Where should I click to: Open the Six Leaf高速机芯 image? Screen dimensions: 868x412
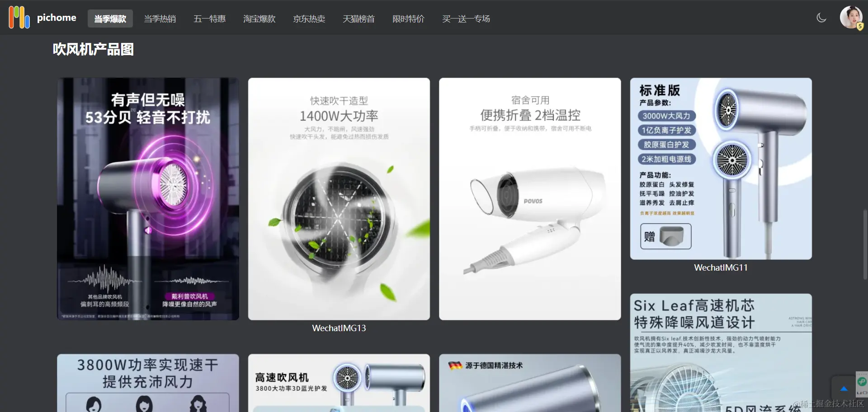click(721, 353)
